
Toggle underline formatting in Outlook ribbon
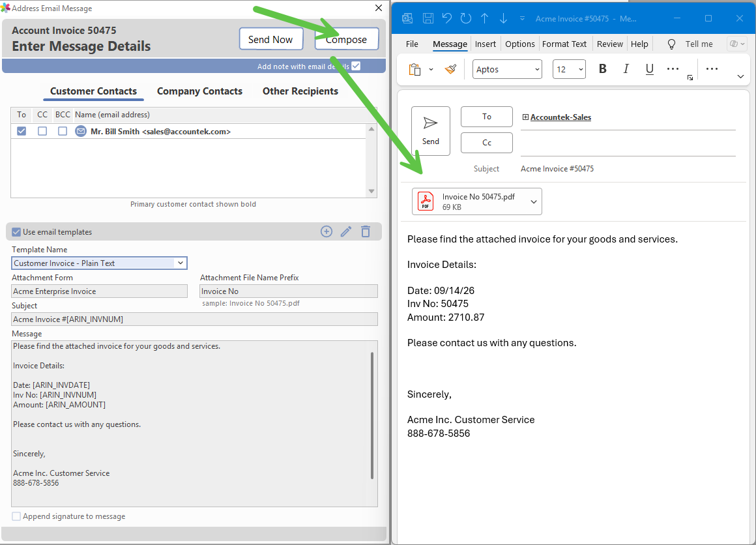[650, 69]
